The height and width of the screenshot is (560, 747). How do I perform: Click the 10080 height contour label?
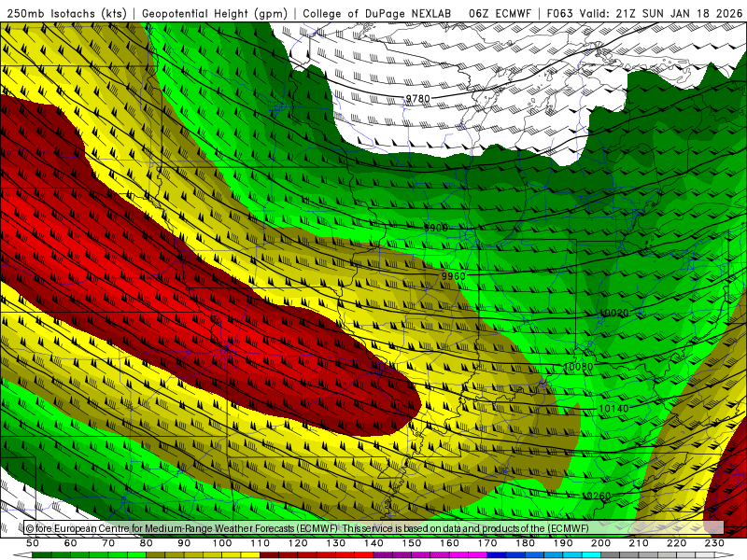click(x=578, y=367)
